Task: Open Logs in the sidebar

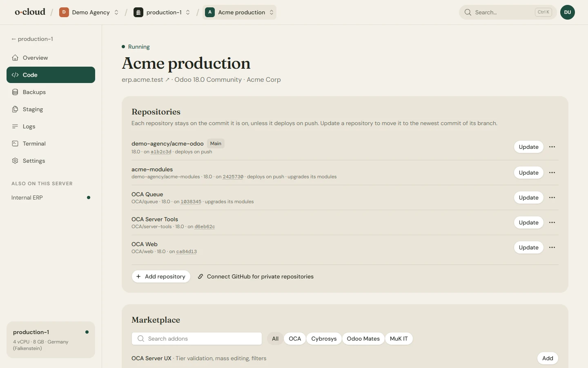Action: [51, 126]
